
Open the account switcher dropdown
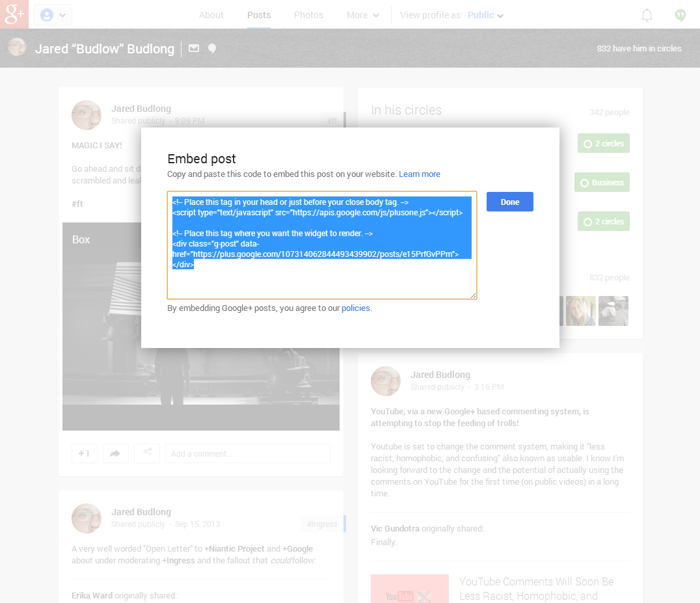(x=53, y=15)
